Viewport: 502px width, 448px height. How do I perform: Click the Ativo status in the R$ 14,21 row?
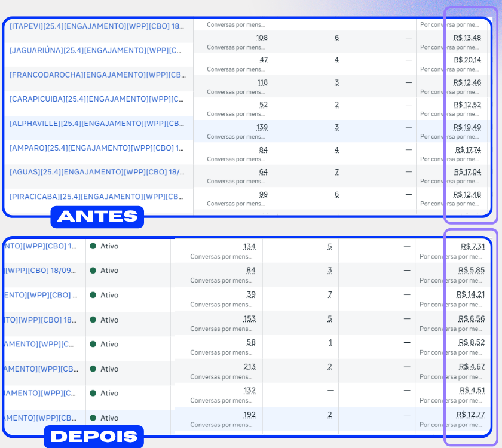click(109, 295)
